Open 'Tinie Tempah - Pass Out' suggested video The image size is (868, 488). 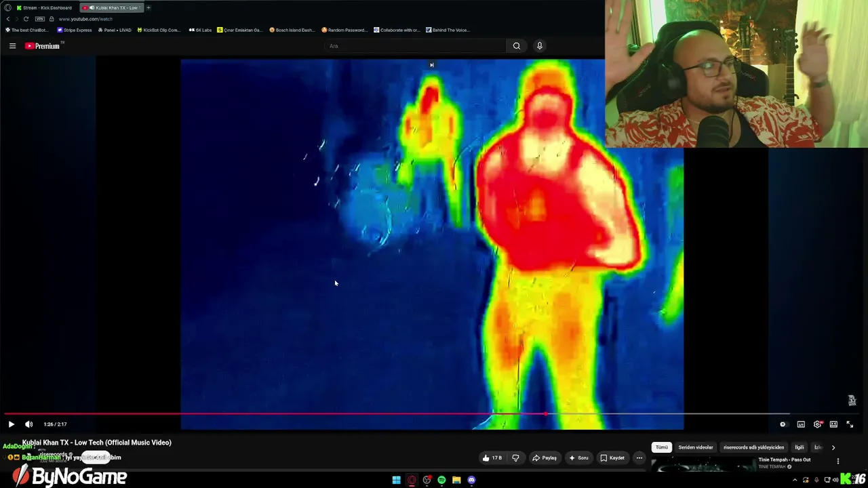pos(784,460)
